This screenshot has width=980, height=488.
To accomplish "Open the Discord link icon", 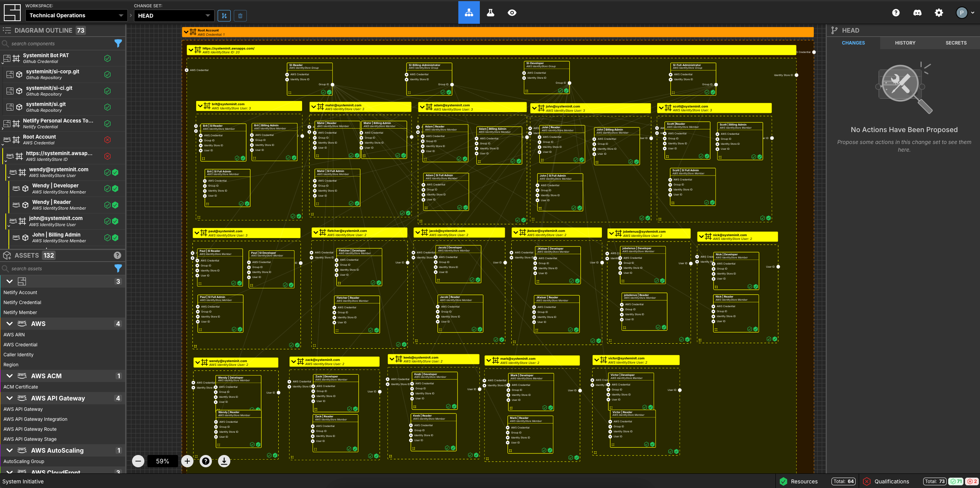I will 917,13.
